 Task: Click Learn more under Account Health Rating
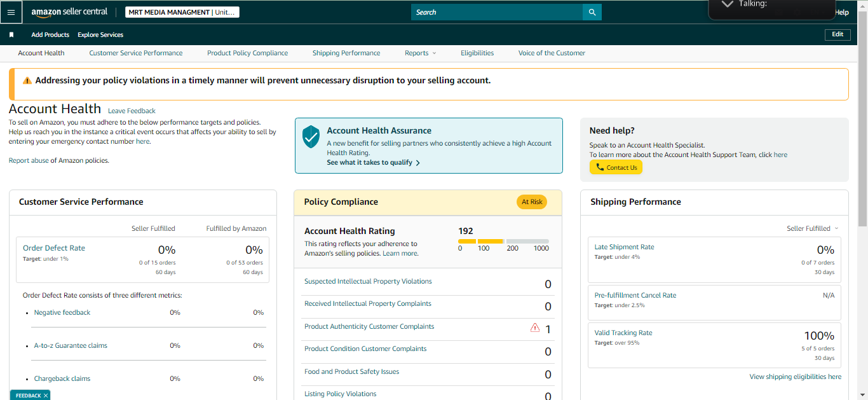400,253
